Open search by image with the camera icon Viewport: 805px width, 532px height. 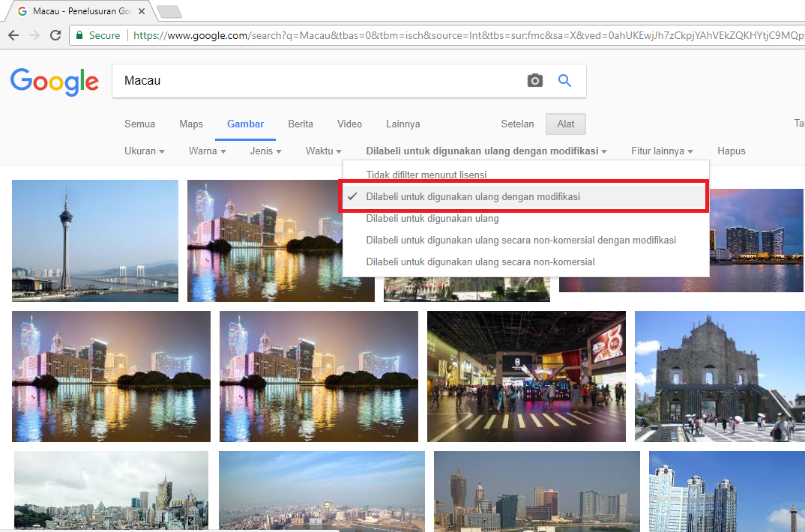tap(535, 80)
